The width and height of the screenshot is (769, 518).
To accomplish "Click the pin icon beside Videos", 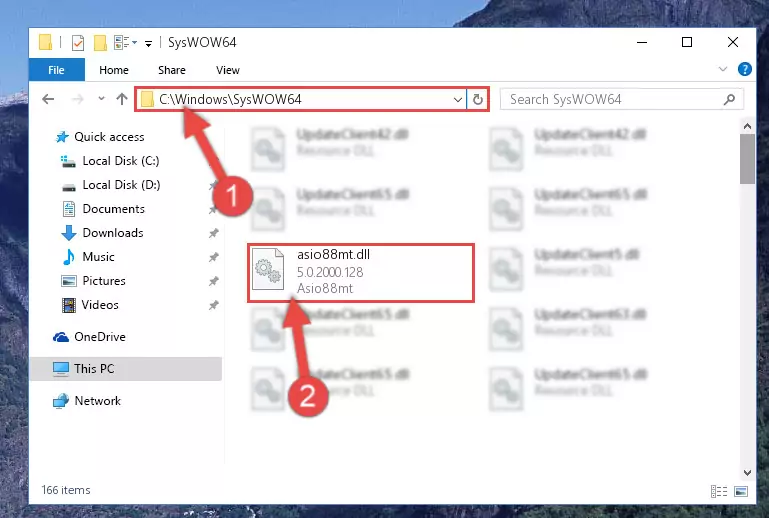I will click(213, 305).
